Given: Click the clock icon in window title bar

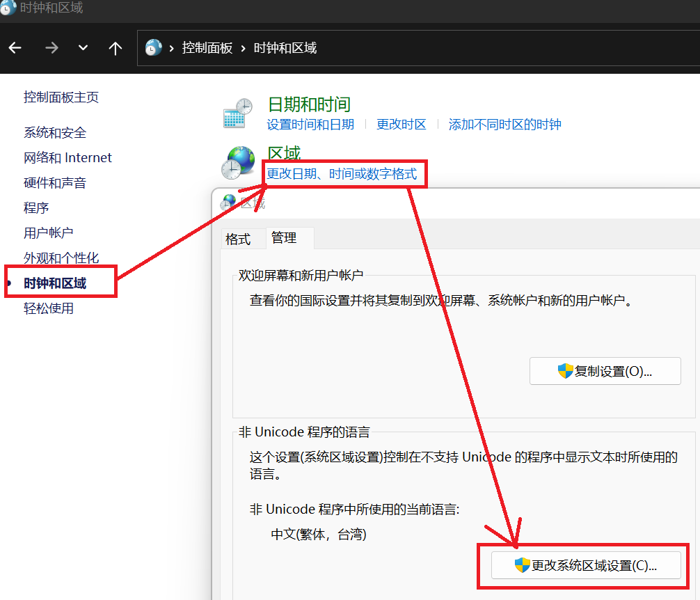Looking at the screenshot, I should [8, 7].
